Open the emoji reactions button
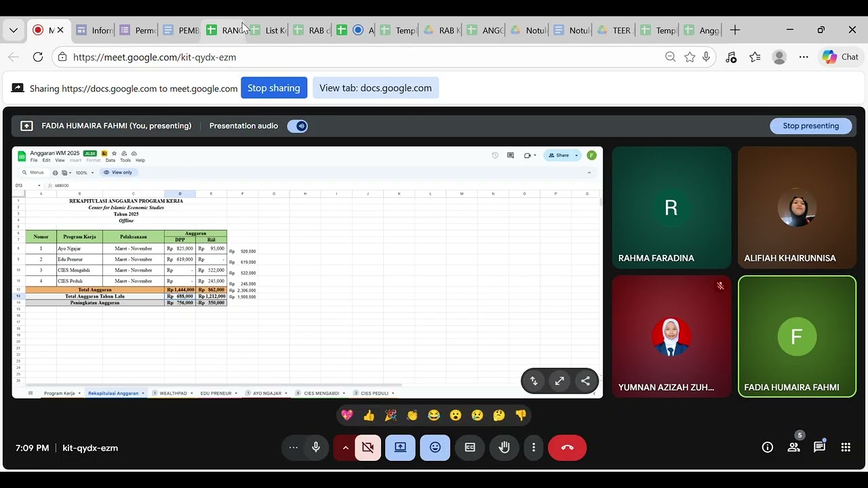 click(435, 447)
